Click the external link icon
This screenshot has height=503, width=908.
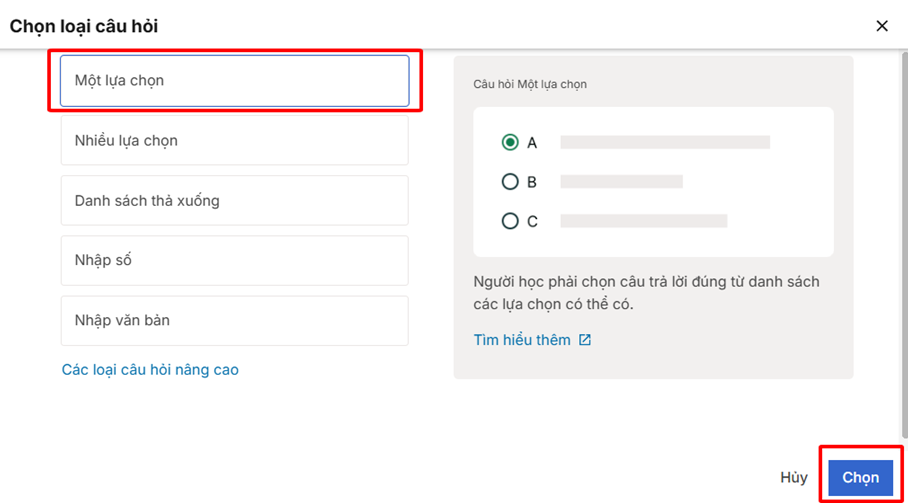[x=585, y=340]
